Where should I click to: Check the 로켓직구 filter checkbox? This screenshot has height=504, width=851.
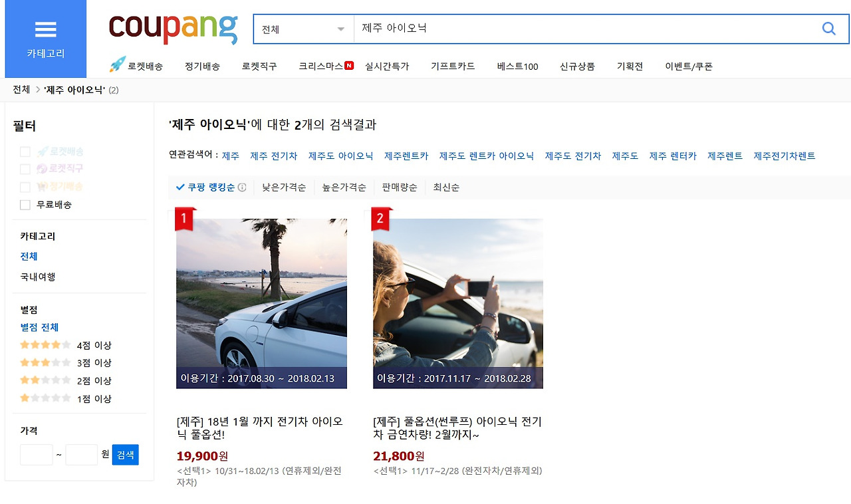click(x=25, y=169)
